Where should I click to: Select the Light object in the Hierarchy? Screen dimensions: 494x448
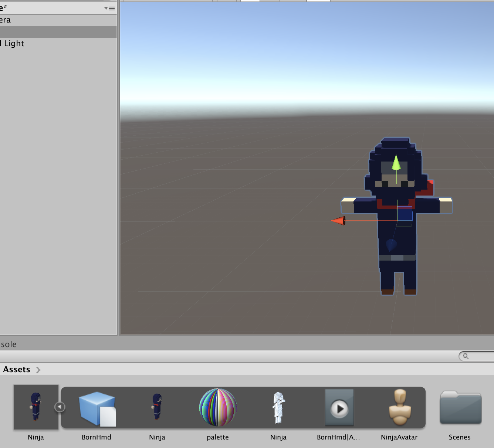click(58, 44)
